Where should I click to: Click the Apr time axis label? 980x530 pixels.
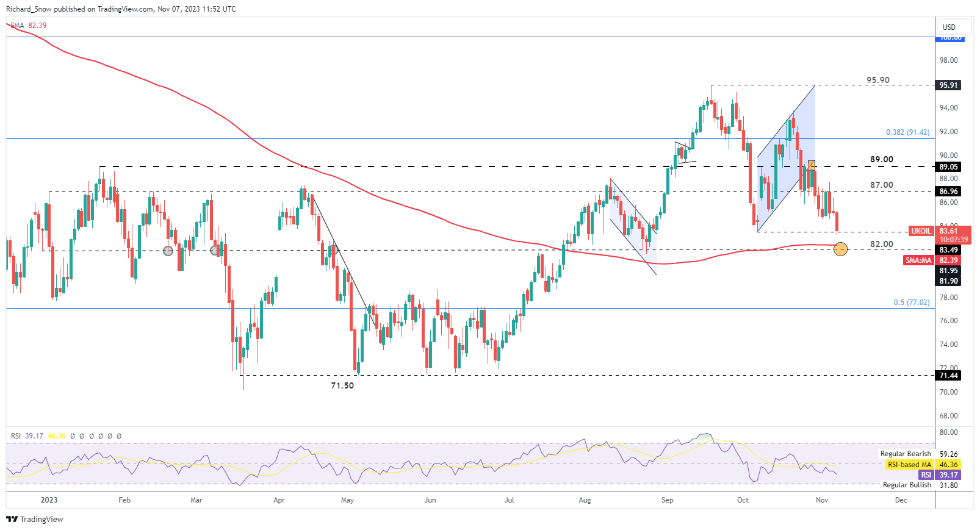(279, 500)
